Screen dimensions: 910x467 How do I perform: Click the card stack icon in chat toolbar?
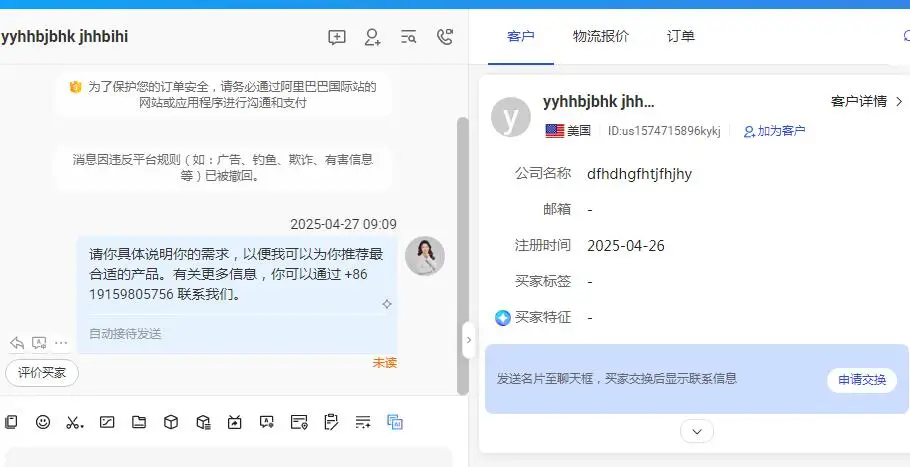(11, 422)
